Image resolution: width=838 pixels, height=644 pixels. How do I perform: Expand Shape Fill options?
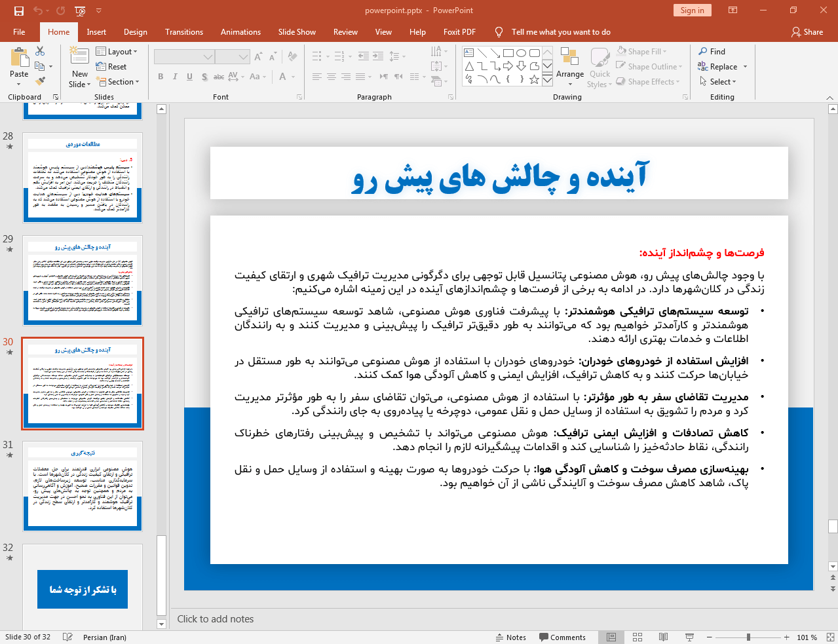pyautogui.click(x=642, y=51)
